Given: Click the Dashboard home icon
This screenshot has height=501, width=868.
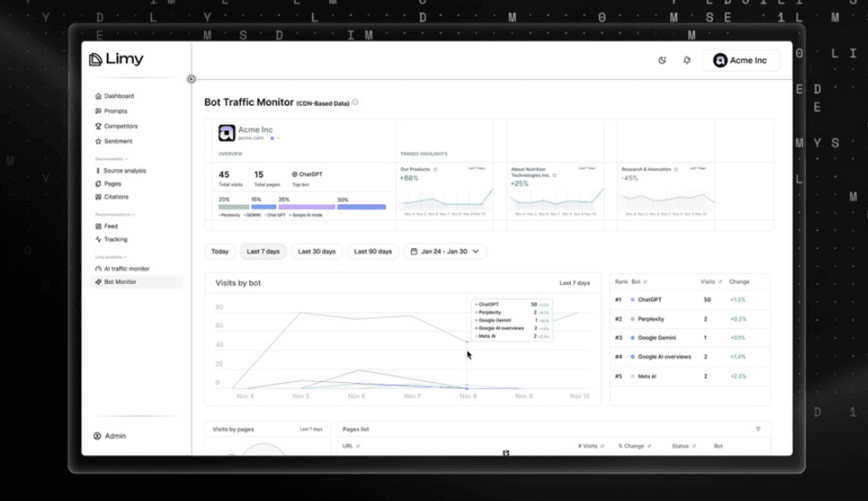Looking at the screenshot, I should click(98, 96).
